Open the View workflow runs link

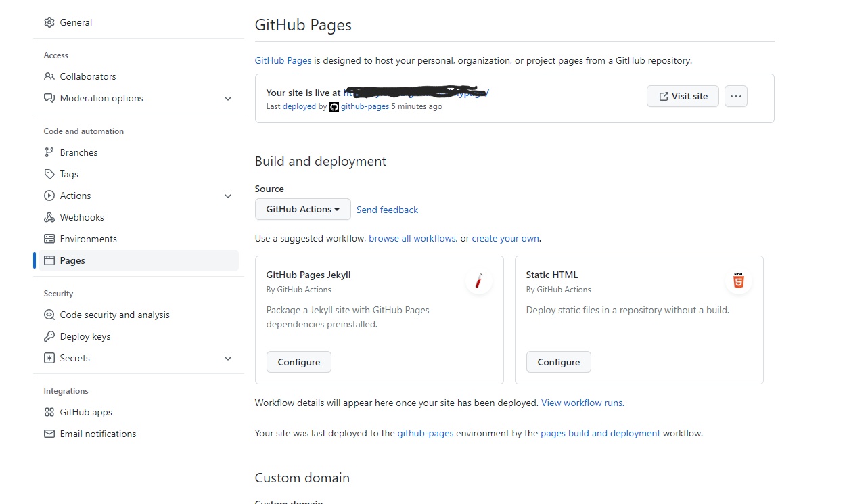582,403
